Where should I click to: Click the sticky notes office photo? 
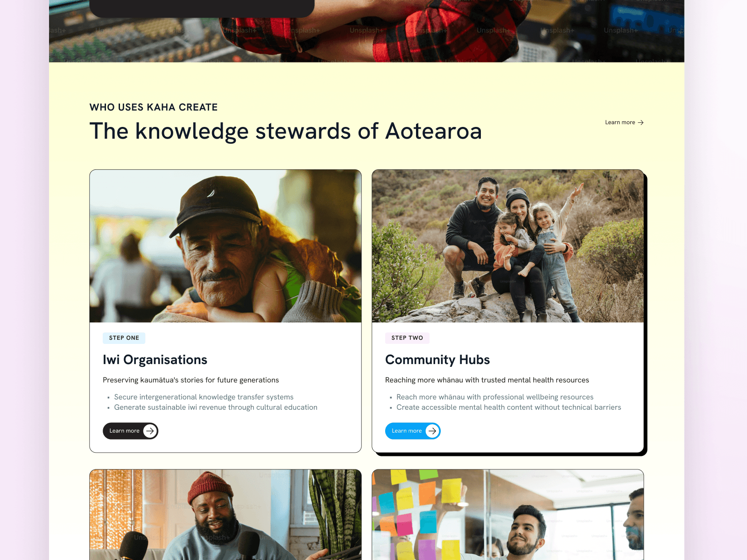507,515
